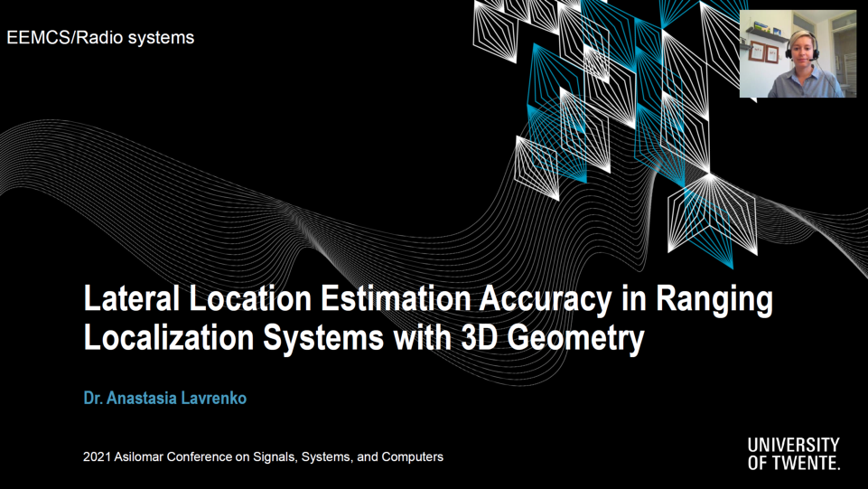Viewport: 868px width, 489px height.
Task: Click the title line 'Lateral Location Estimation Accuracy in Ranging'
Action: (428, 299)
